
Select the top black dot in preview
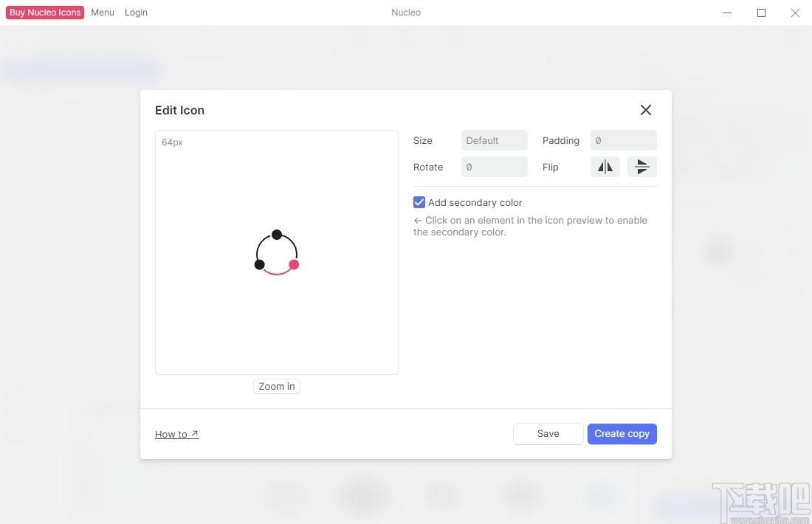(277, 235)
